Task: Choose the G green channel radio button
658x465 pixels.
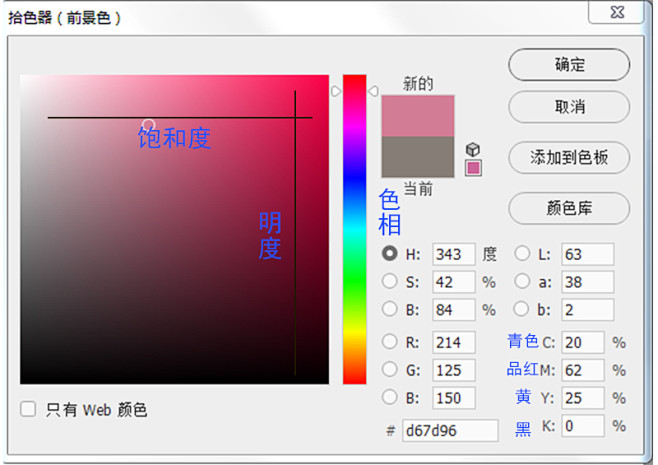Action: (x=390, y=370)
